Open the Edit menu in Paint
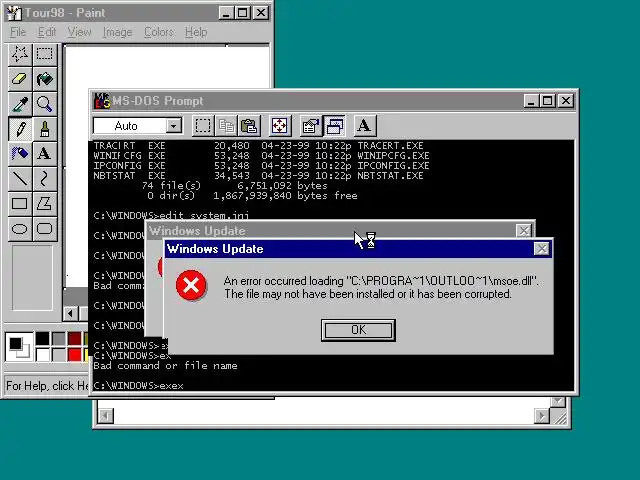This screenshot has height=480, width=640. 47,32
